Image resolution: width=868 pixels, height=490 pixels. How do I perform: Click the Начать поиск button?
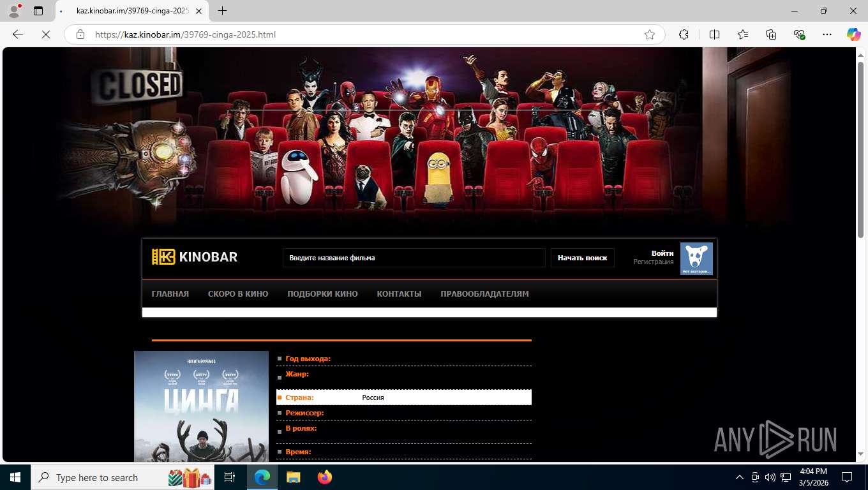[582, 258]
